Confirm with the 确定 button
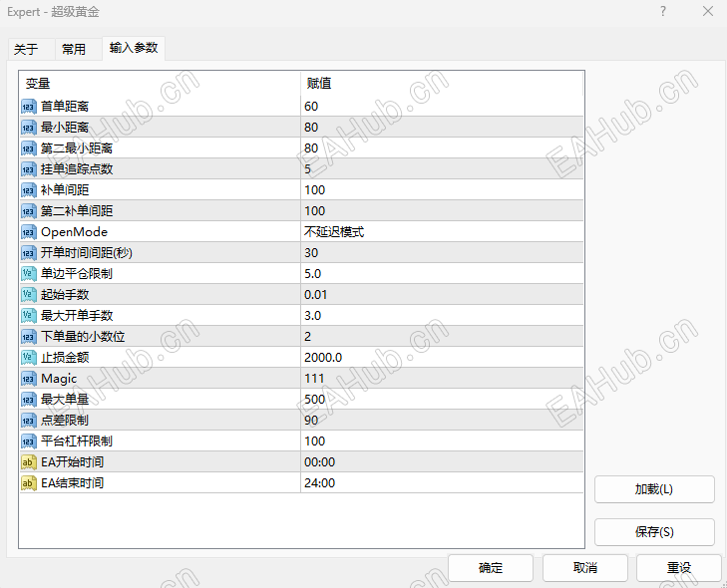 tap(491, 568)
